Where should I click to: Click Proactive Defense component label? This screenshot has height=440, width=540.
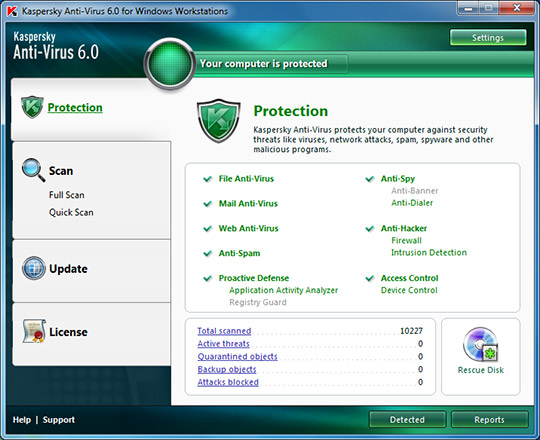[x=254, y=278]
